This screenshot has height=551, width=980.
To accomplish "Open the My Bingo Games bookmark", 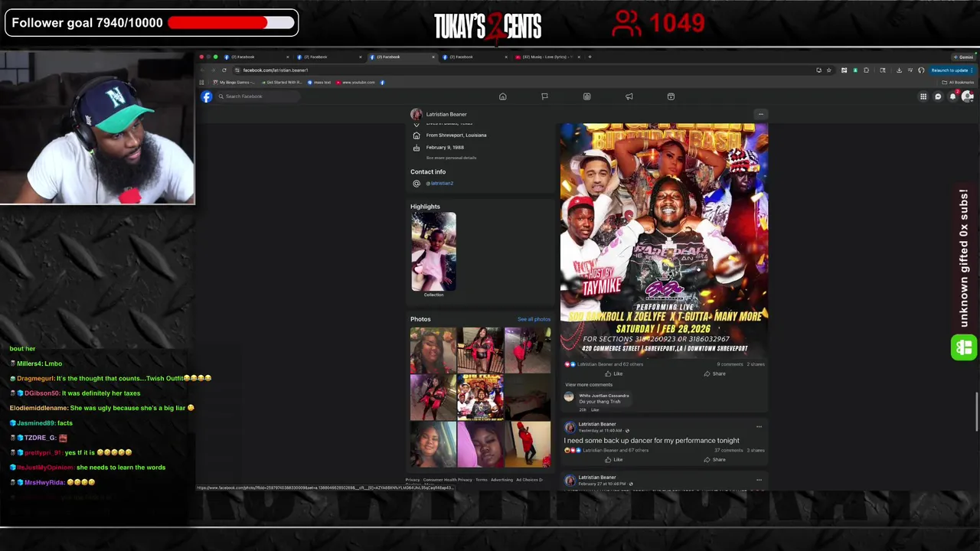I will tap(235, 82).
